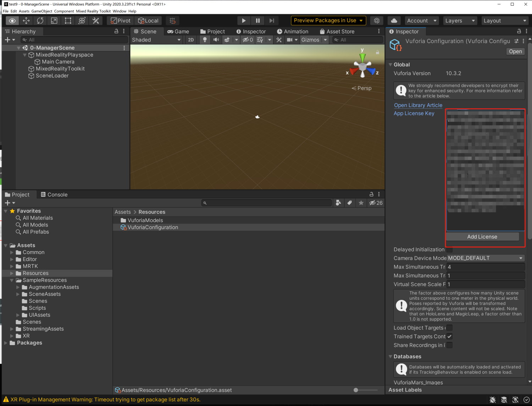532x406 pixels.
Task: Open cloud services icon
Action: [x=394, y=21]
